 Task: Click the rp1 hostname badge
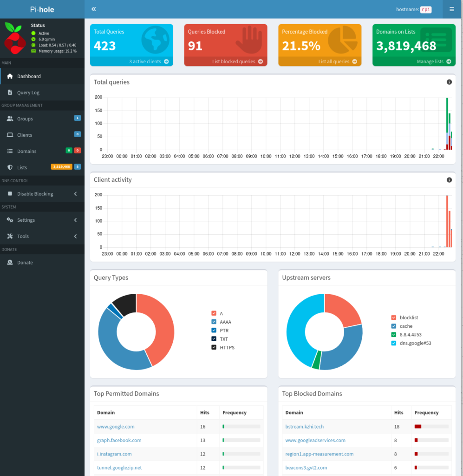(425, 9)
